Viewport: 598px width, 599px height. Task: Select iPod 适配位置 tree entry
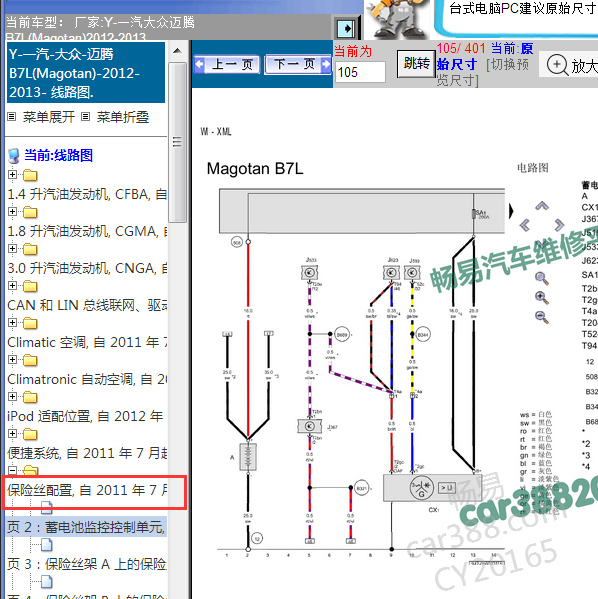pyautogui.click(x=85, y=416)
